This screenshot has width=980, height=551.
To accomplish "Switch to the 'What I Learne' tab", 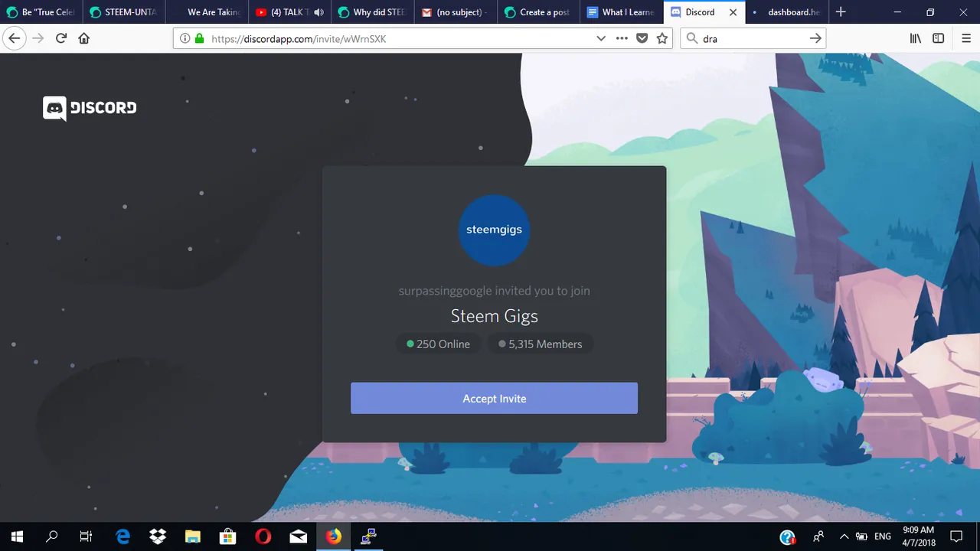I will (620, 12).
